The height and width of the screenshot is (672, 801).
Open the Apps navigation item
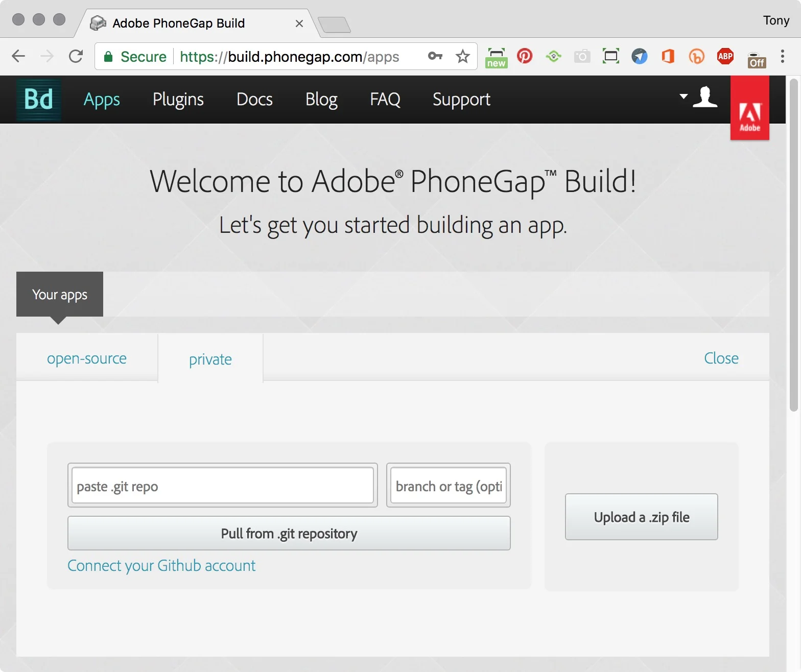pyautogui.click(x=102, y=99)
